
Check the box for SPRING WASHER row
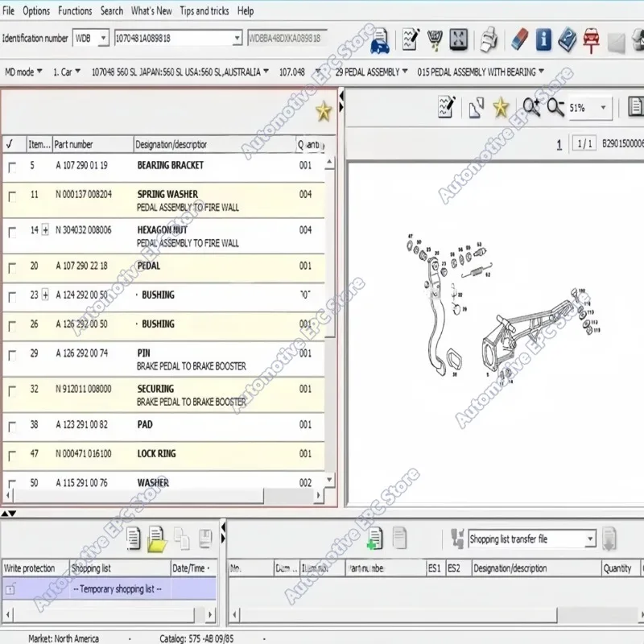click(x=12, y=196)
